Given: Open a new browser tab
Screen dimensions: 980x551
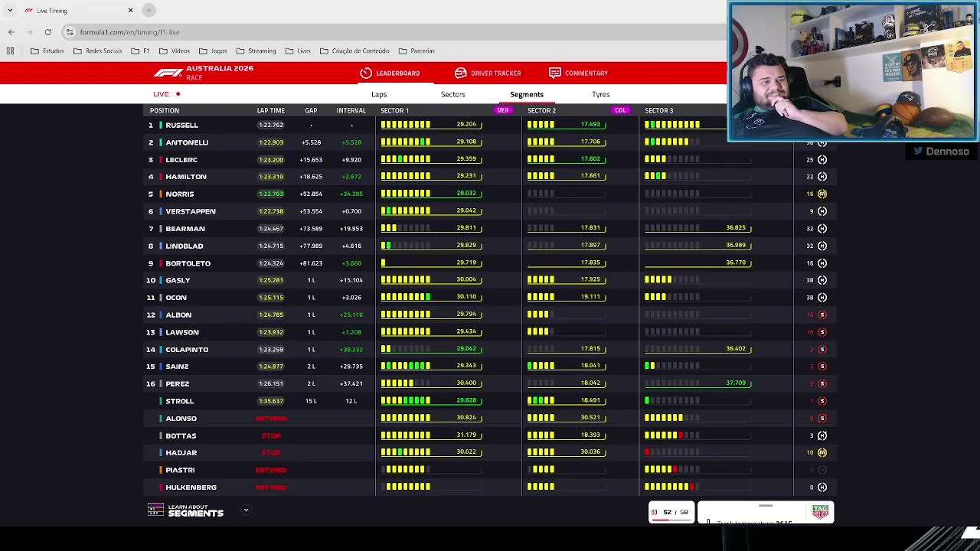Looking at the screenshot, I should (x=149, y=11).
